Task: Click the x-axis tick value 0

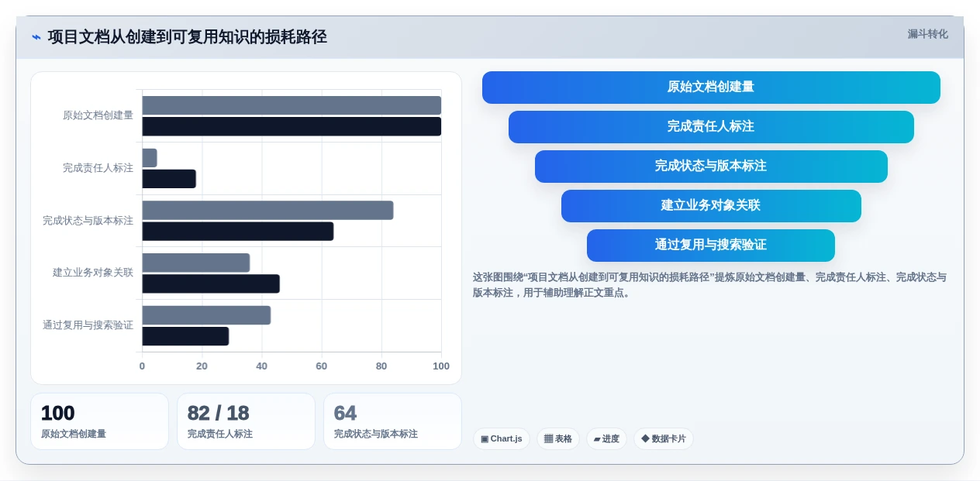Action: (142, 366)
